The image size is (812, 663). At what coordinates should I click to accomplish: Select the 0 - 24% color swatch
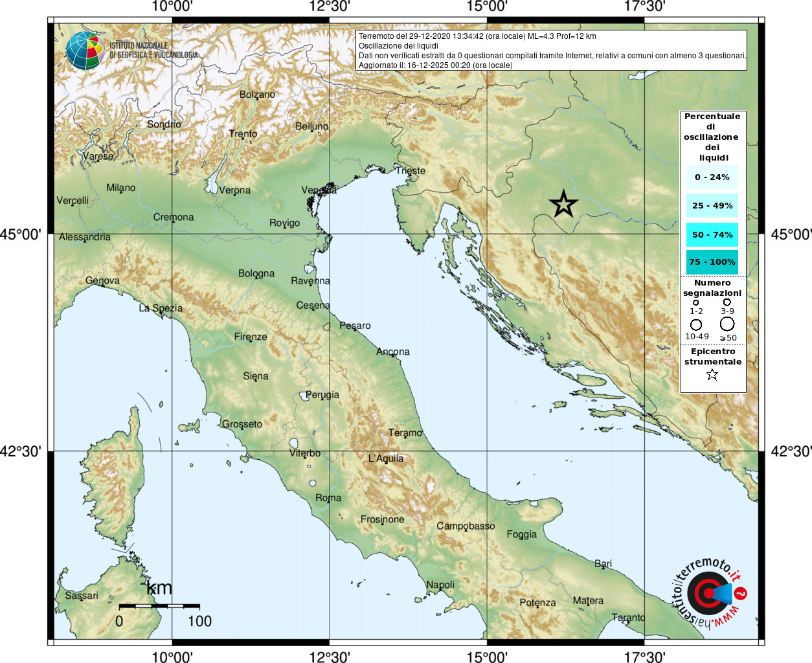coord(712,177)
